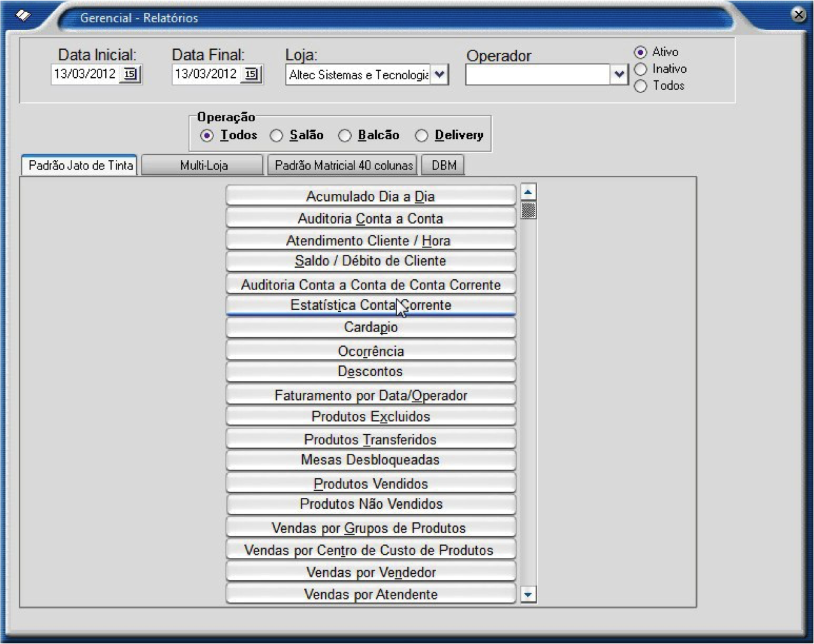814x644 pixels.
Task: Click the app logo icon in title bar
Action: 23,15
